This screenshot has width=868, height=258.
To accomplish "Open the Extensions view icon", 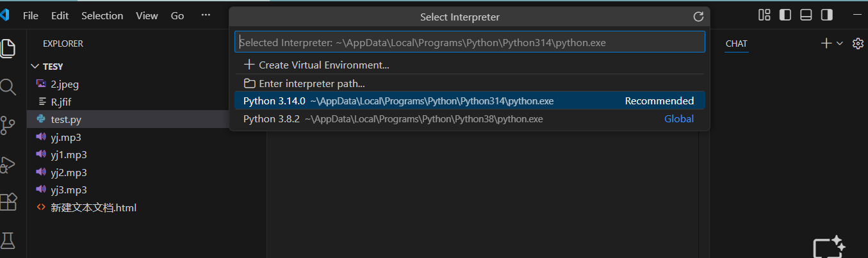I will click(8, 202).
